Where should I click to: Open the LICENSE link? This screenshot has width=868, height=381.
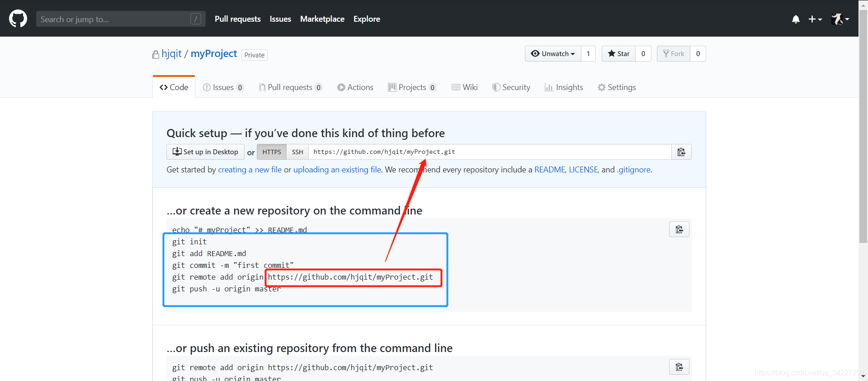pyautogui.click(x=584, y=170)
